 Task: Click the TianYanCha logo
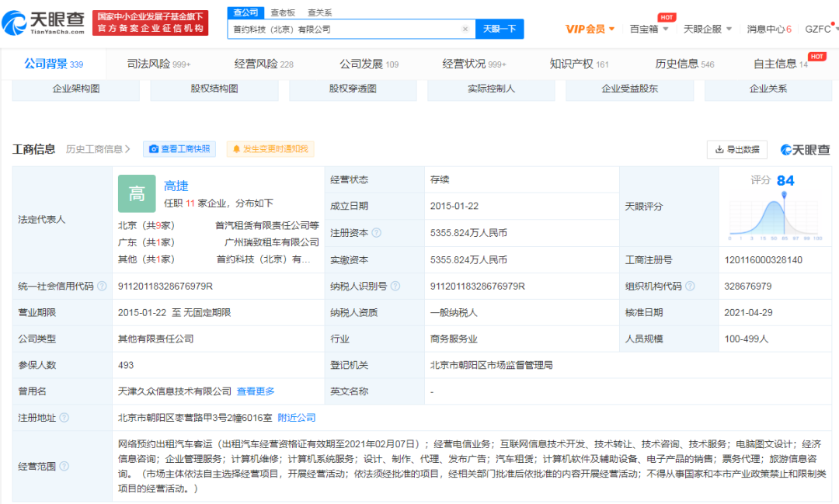pyautogui.click(x=44, y=23)
